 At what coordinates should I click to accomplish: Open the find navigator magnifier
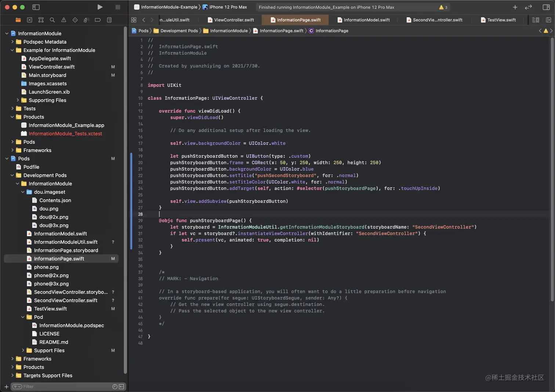pos(52,20)
